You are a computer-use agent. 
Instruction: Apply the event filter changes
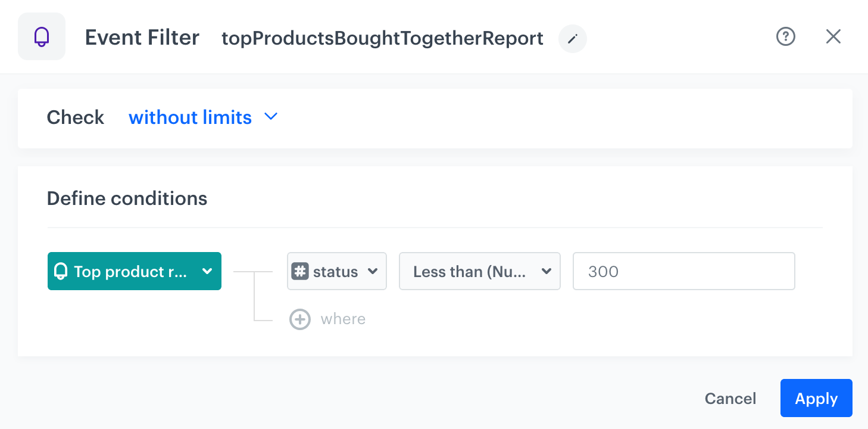(816, 398)
